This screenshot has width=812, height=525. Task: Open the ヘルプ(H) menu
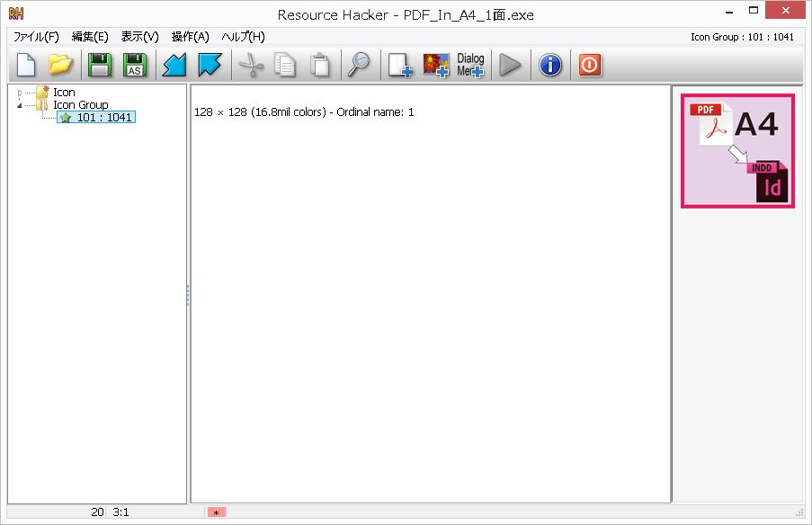(244, 37)
